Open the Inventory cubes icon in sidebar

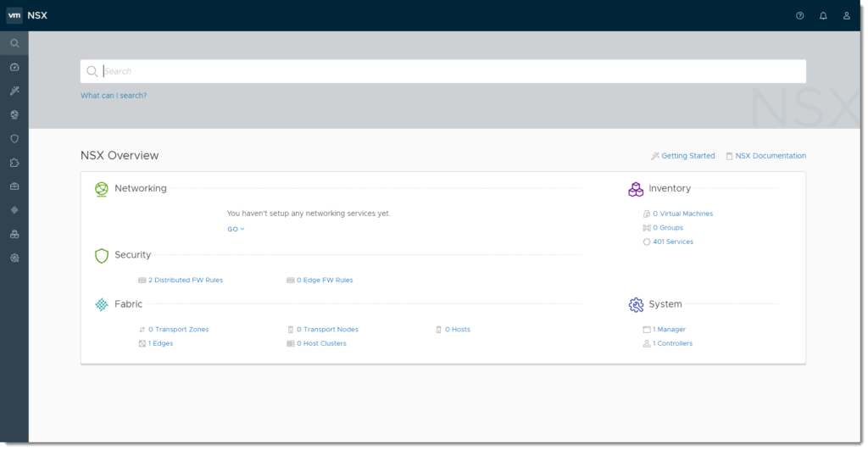point(14,234)
